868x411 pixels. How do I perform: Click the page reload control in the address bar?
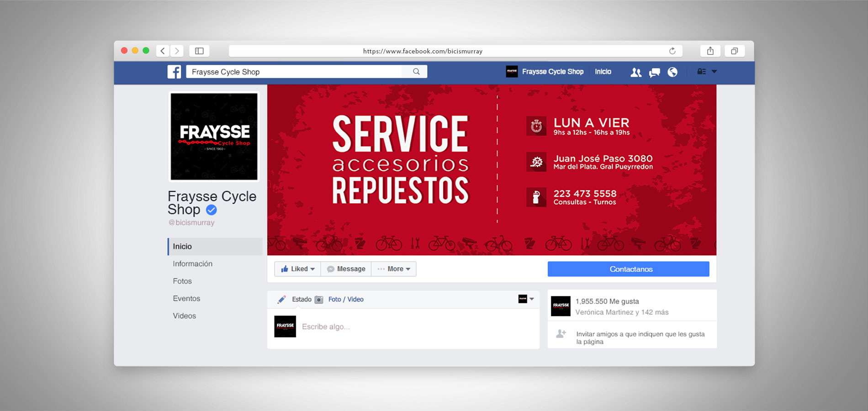point(672,51)
